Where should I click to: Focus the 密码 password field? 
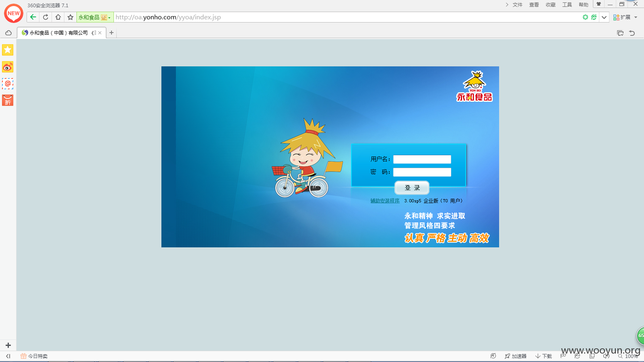click(x=422, y=172)
